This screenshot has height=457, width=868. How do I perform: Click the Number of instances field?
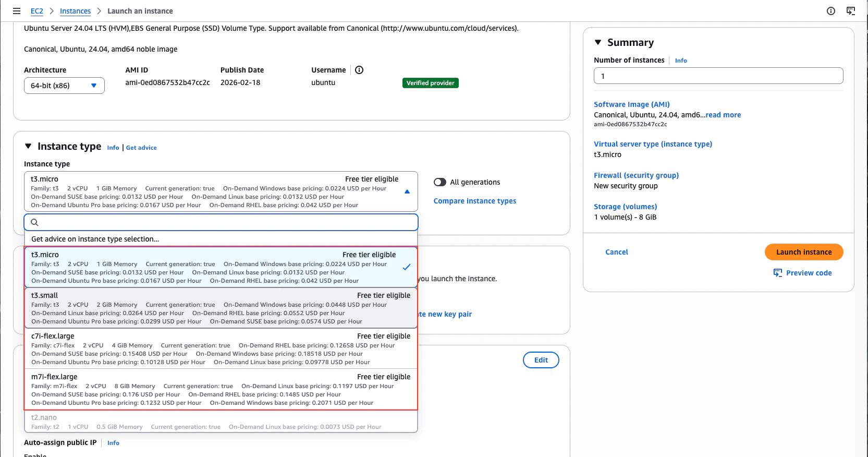tap(718, 76)
